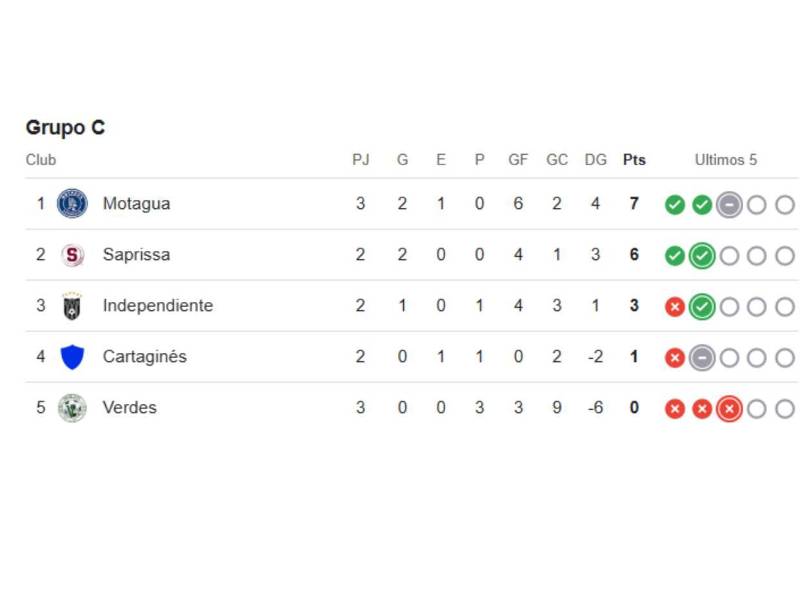Click the Grupo C heading

pyautogui.click(x=65, y=128)
